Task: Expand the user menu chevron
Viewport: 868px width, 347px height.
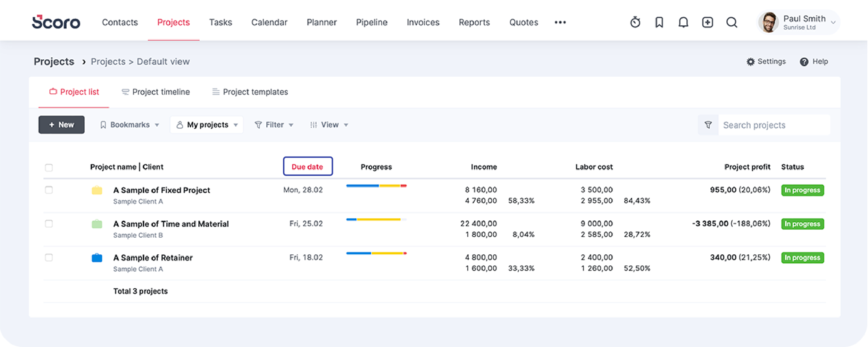Action: coord(833,23)
